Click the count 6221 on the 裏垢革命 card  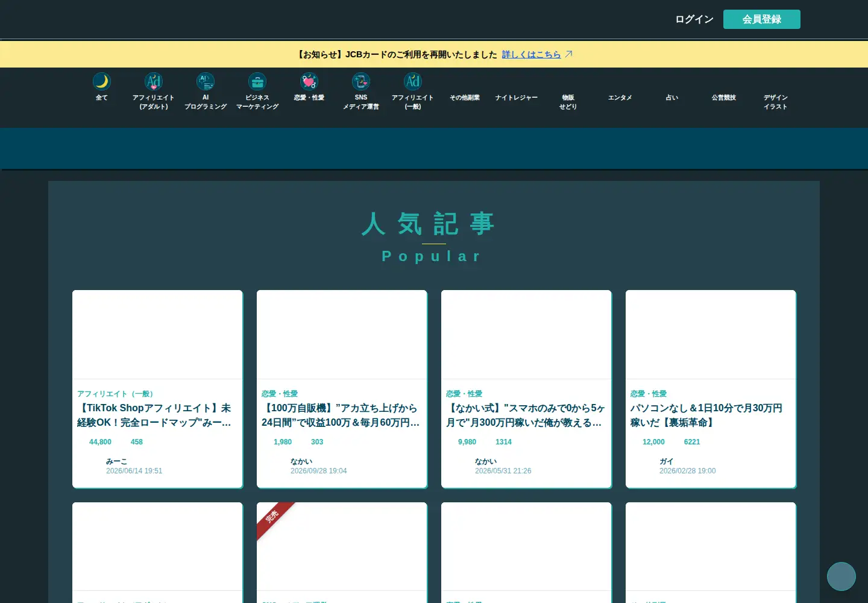[x=692, y=442]
